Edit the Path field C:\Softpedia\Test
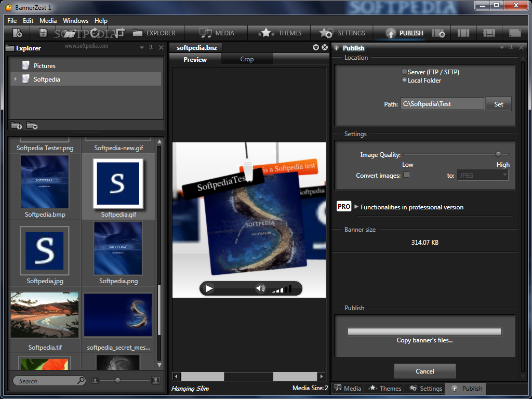This screenshot has height=399, width=532. tap(442, 104)
